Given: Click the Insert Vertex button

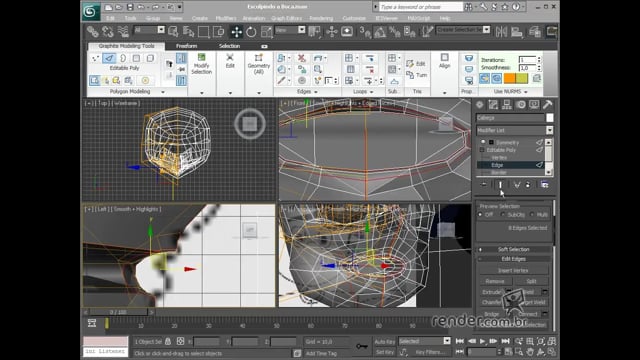Looking at the screenshot, I should coord(513,270).
